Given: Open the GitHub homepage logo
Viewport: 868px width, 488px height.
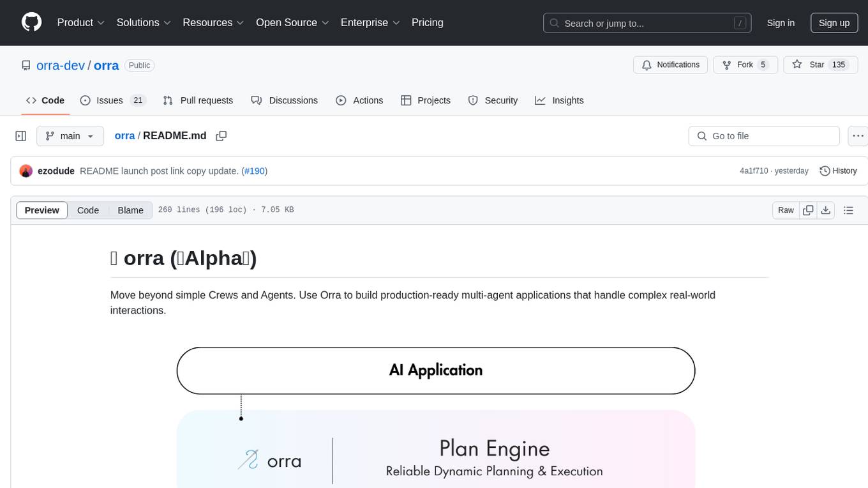Looking at the screenshot, I should (x=32, y=22).
